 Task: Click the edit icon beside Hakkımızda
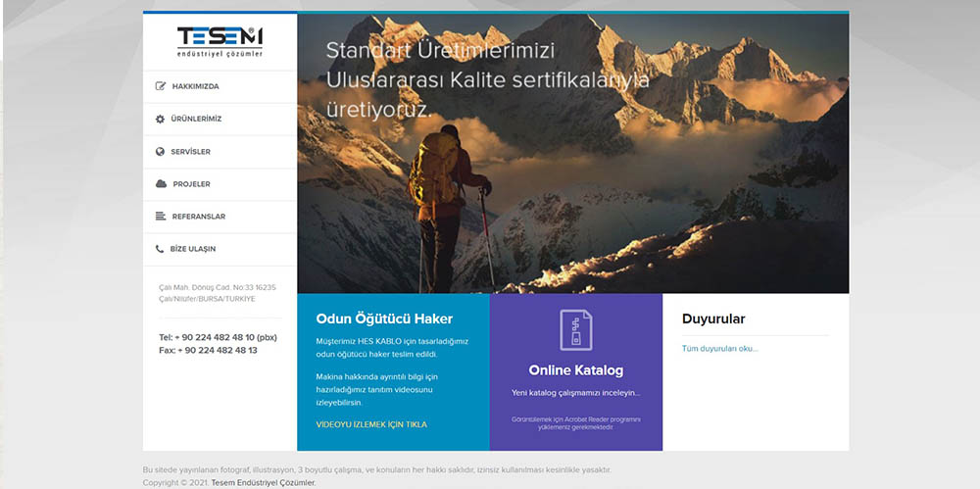coord(161,86)
